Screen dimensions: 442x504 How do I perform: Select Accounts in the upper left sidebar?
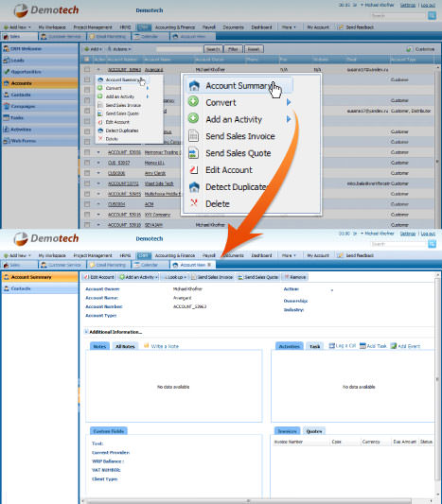pyautogui.click(x=40, y=83)
